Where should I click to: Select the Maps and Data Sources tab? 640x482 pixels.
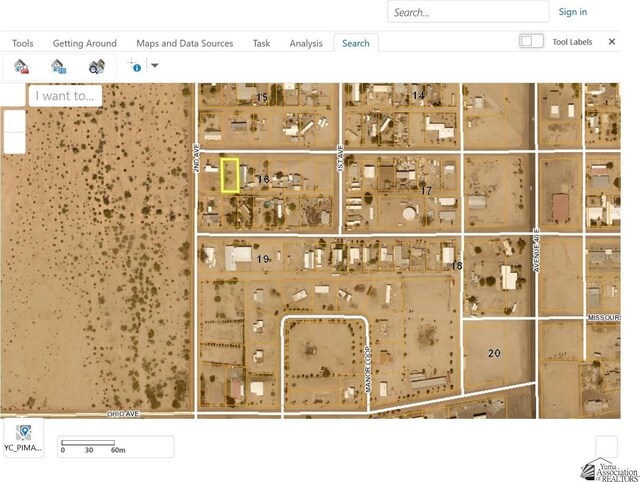click(184, 43)
